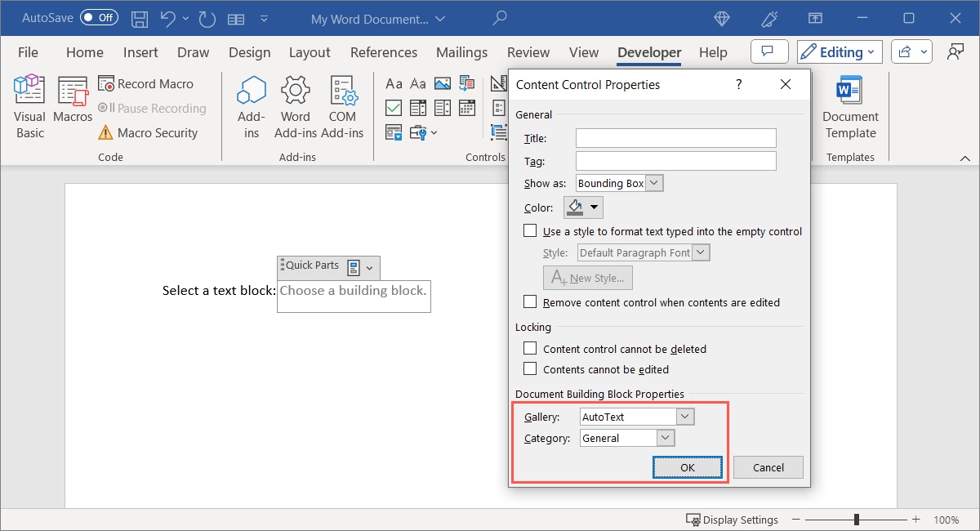Confirm dialog with the OK button
980x531 pixels.
[x=687, y=466]
